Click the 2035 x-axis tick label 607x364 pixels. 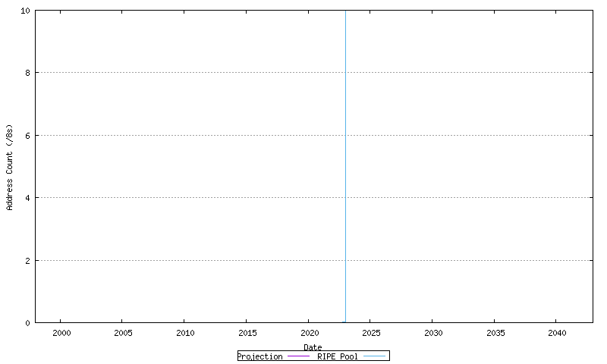tap(495, 333)
